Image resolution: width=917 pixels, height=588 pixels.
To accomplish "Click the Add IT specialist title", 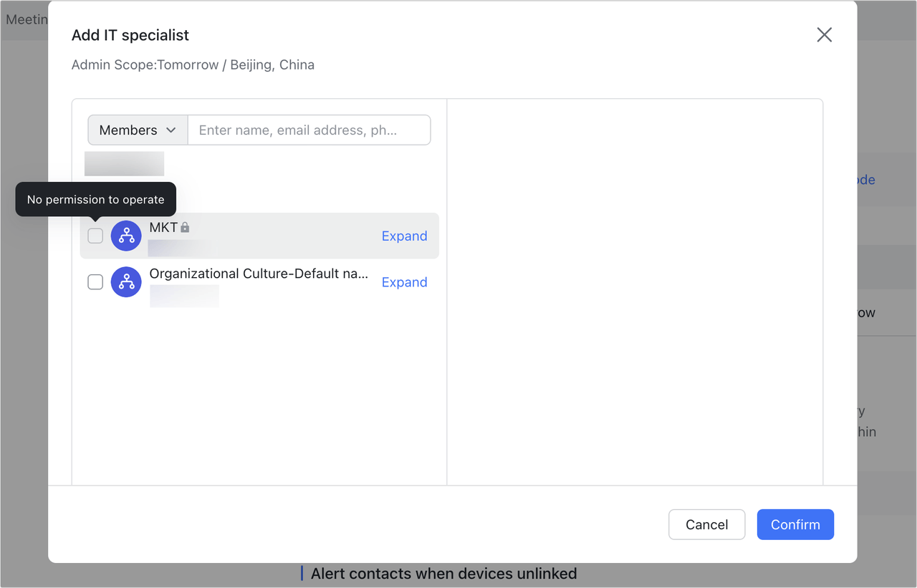I will [130, 34].
